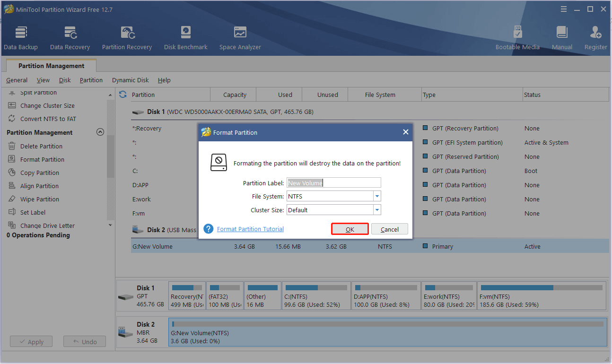Start the Disk Benchmark tool
The image size is (612, 364).
[185, 38]
